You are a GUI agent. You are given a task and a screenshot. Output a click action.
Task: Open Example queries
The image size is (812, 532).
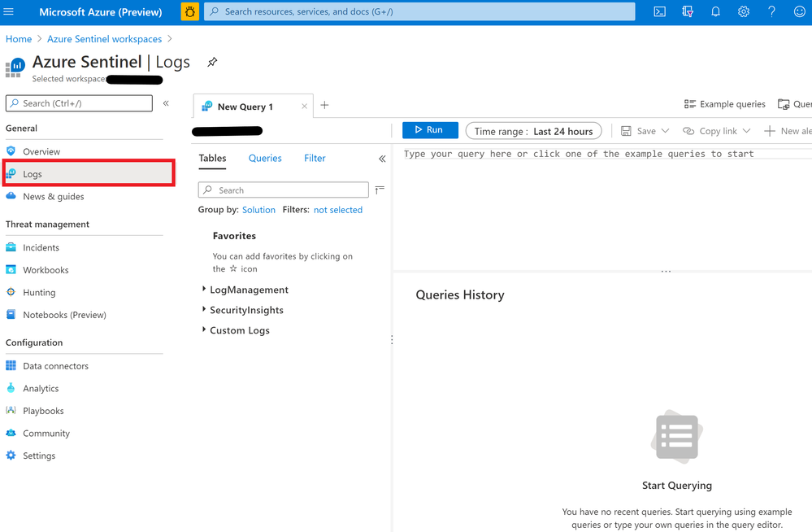(724, 104)
